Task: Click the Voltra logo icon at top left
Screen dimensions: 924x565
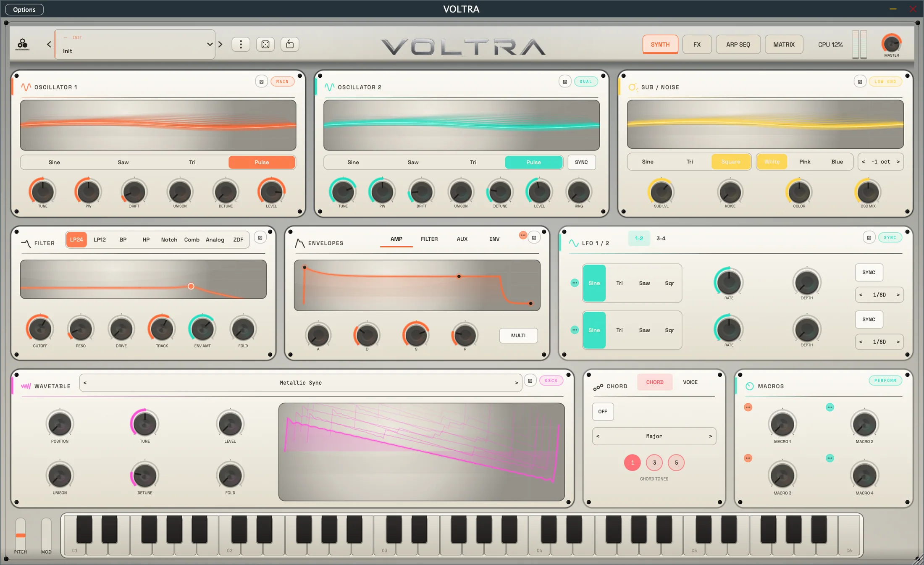Action: (23, 44)
